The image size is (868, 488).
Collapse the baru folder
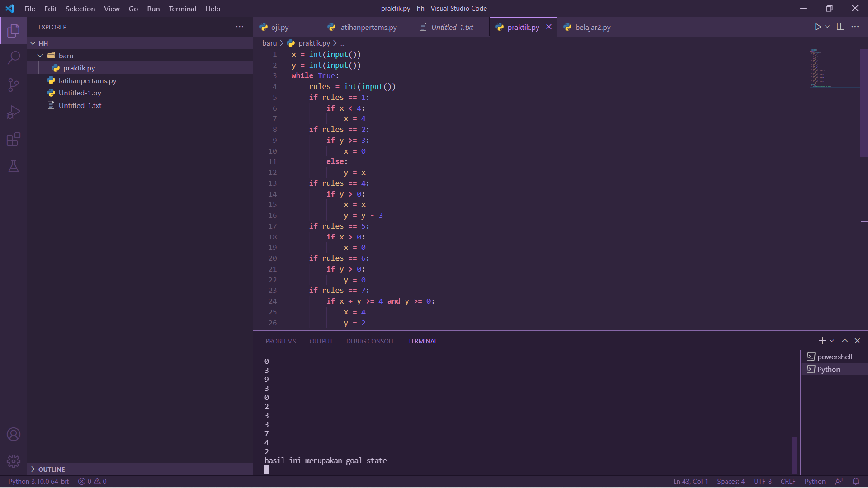[40, 55]
